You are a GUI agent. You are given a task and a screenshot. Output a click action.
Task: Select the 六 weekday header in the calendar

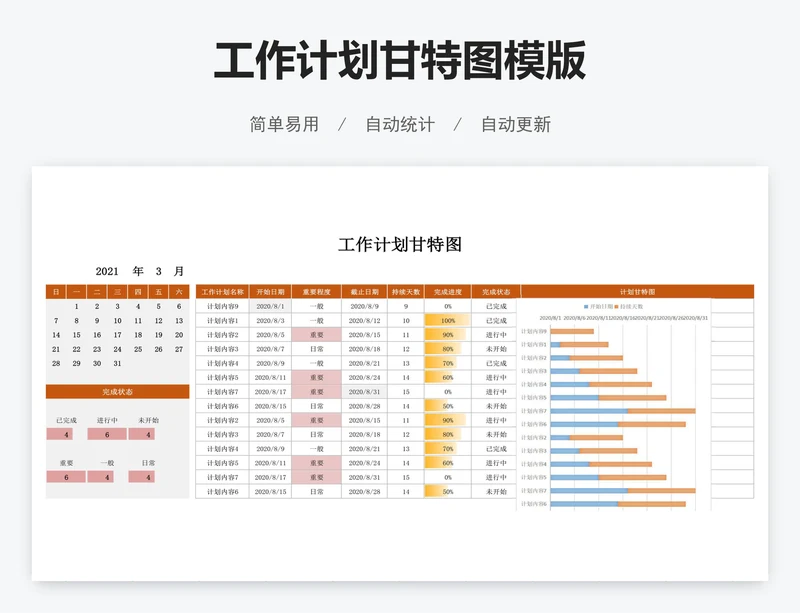point(179,292)
